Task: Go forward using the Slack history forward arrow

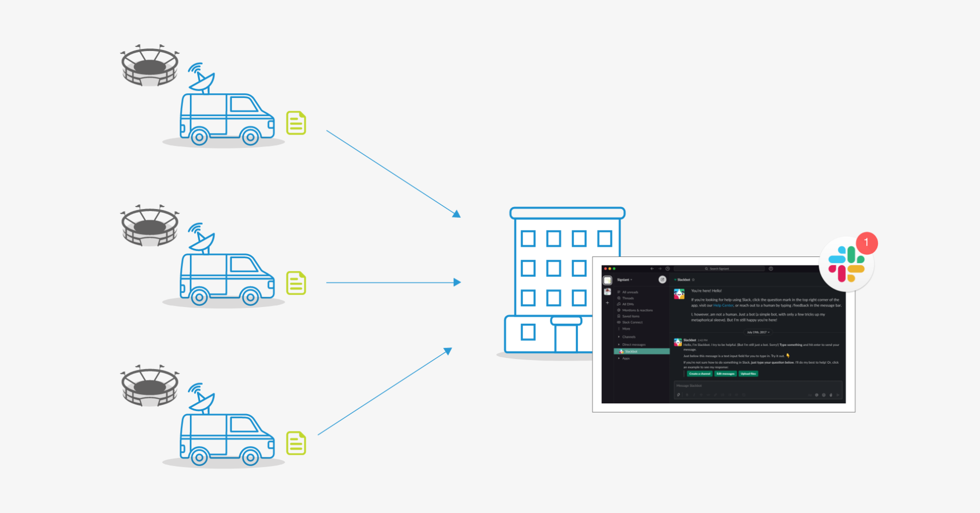Action: click(659, 269)
